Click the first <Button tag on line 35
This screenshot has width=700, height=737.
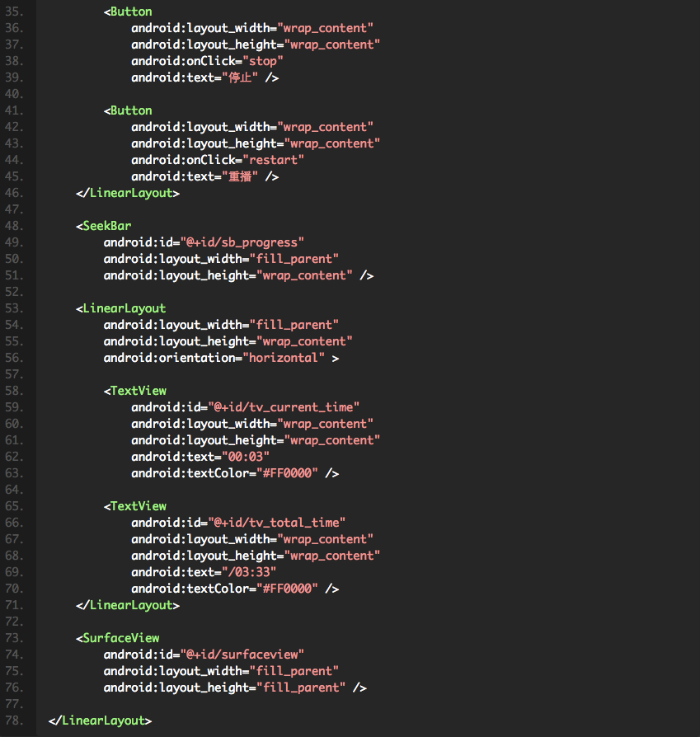tap(128, 12)
